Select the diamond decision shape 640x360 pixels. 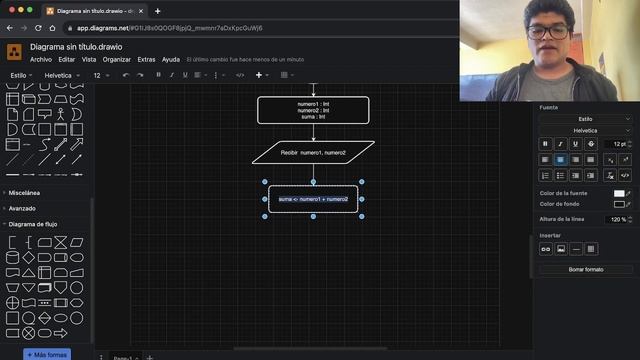(x=28, y=258)
